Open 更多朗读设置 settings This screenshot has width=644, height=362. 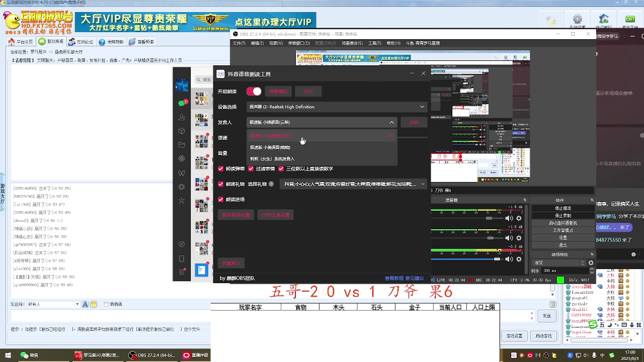pyautogui.click(x=236, y=215)
